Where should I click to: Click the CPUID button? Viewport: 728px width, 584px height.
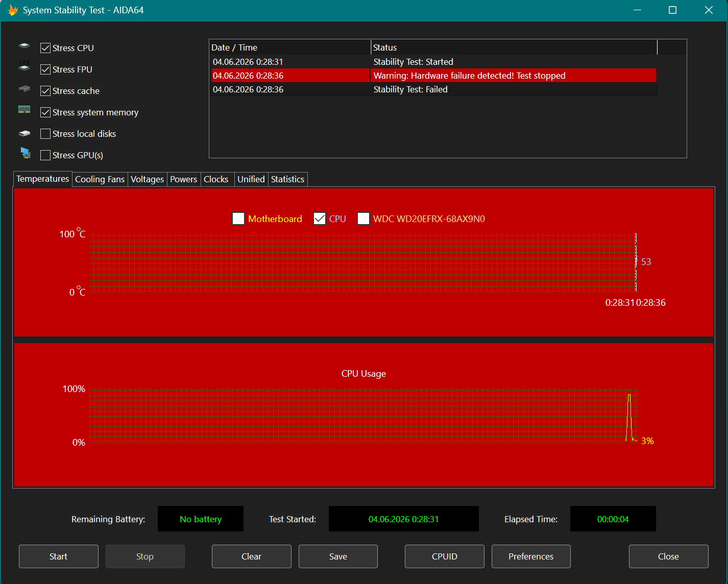click(x=445, y=556)
